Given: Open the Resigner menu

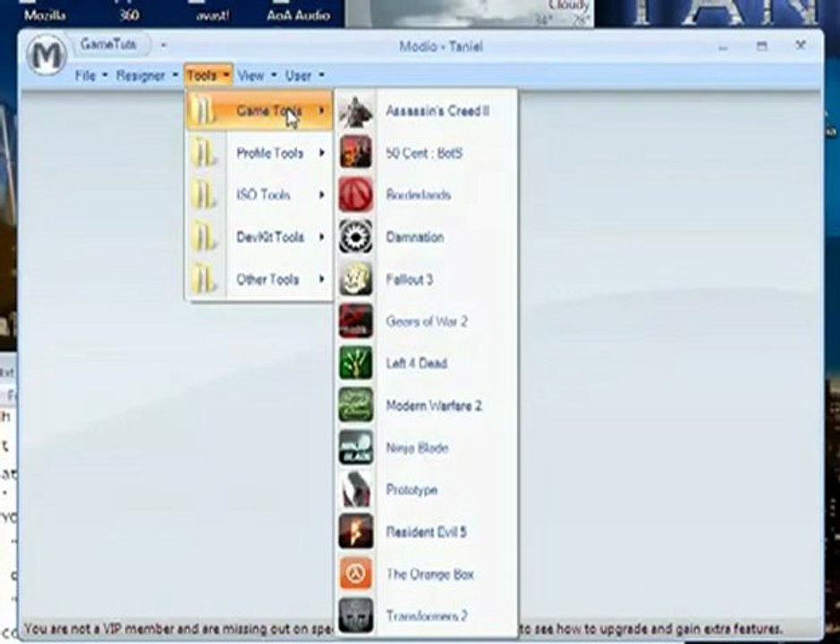Looking at the screenshot, I should 146,75.
